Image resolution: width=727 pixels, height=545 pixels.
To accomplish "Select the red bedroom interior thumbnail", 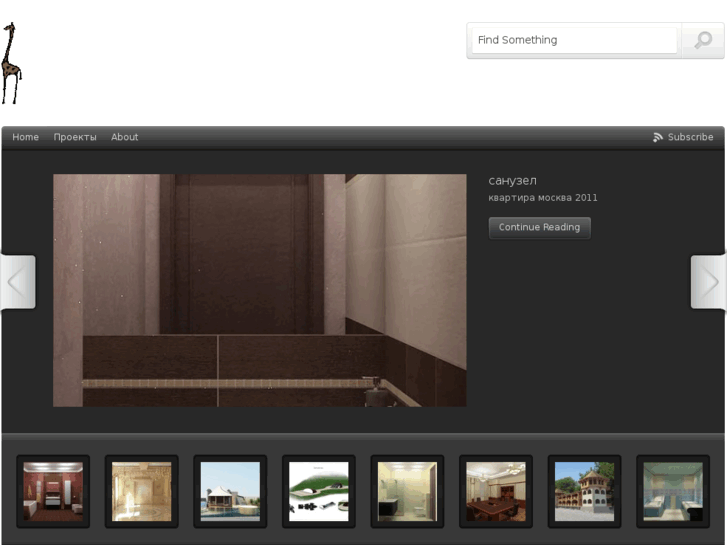I will [x=53, y=491].
